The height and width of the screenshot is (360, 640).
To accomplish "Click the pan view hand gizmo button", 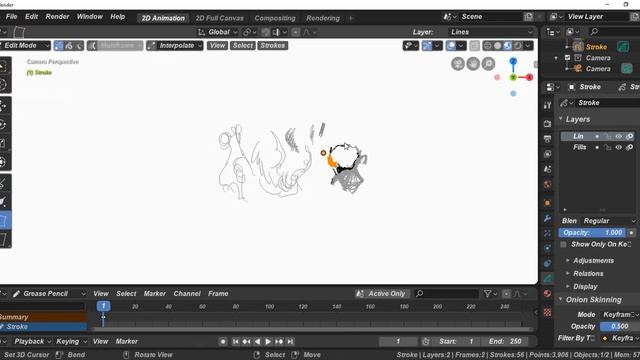I will coord(473,64).
